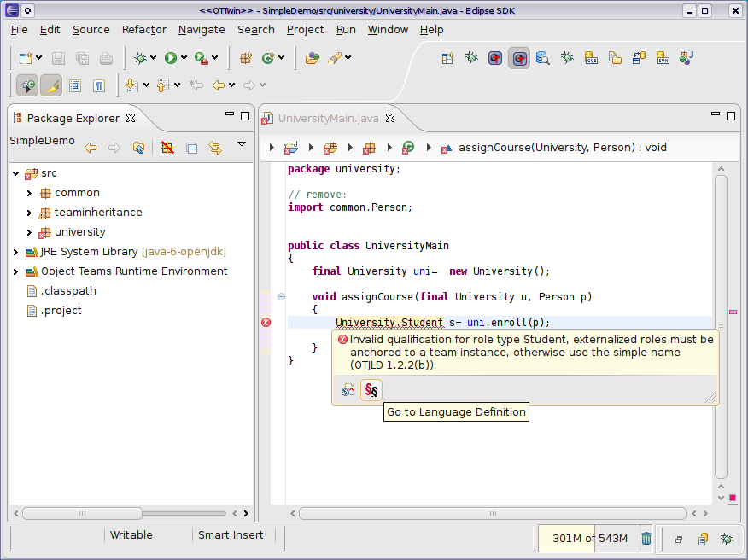Toggle Block Selection mode button
748x560 pixels.
(x=75, y=86)
